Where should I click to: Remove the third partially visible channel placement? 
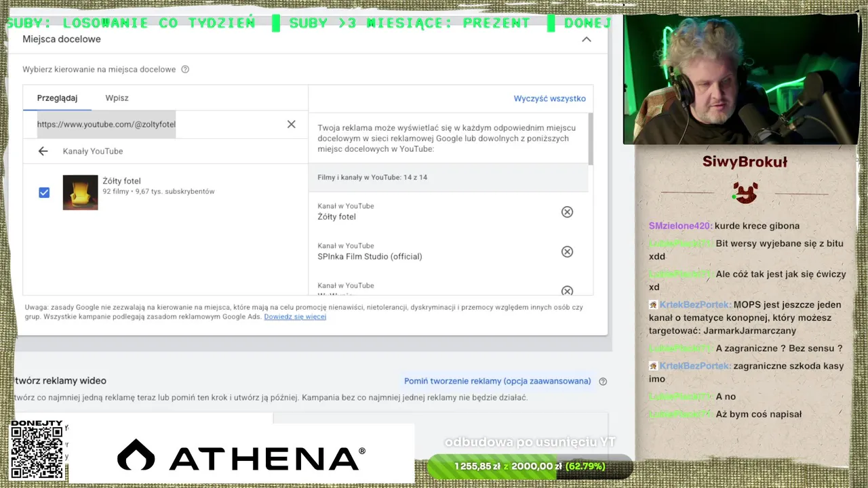(567, 291)
